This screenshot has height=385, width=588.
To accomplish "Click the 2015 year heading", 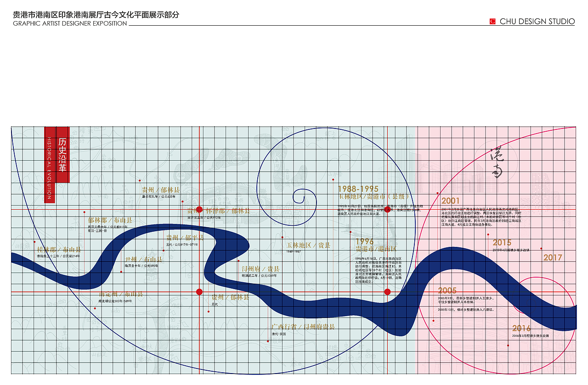I will (502, 243).
